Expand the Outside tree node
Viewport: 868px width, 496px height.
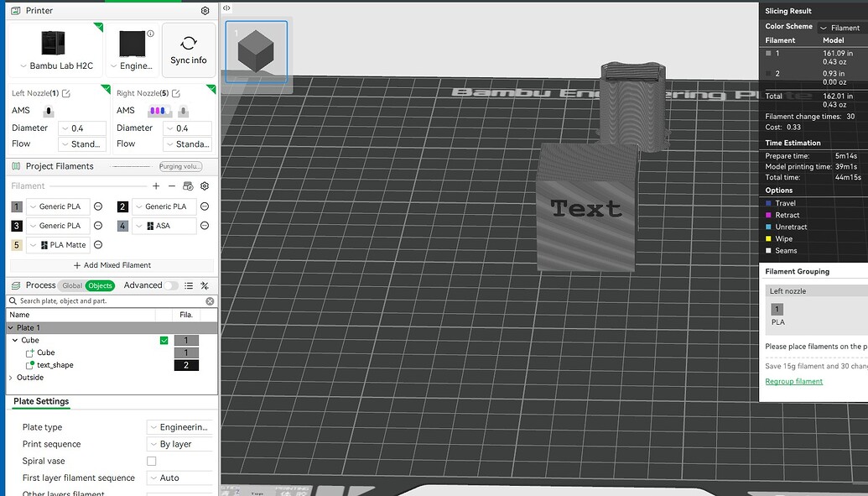tap(11, 378)
